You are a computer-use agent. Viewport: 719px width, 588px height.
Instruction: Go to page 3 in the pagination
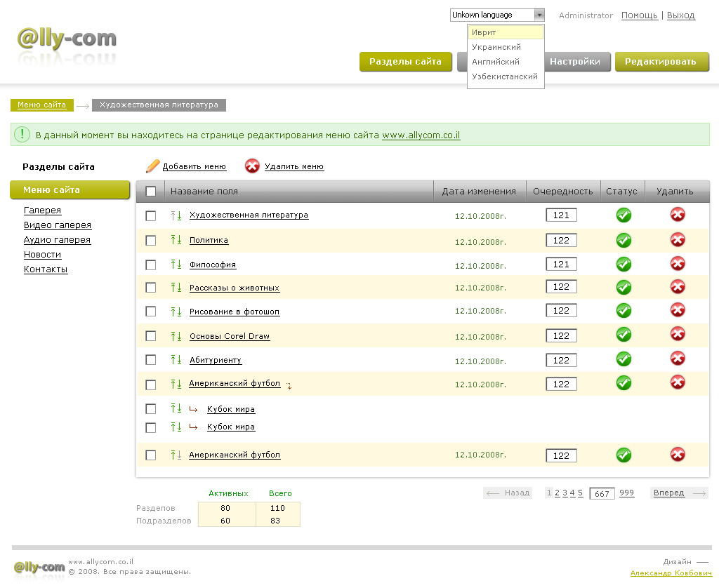coord(565,493)
